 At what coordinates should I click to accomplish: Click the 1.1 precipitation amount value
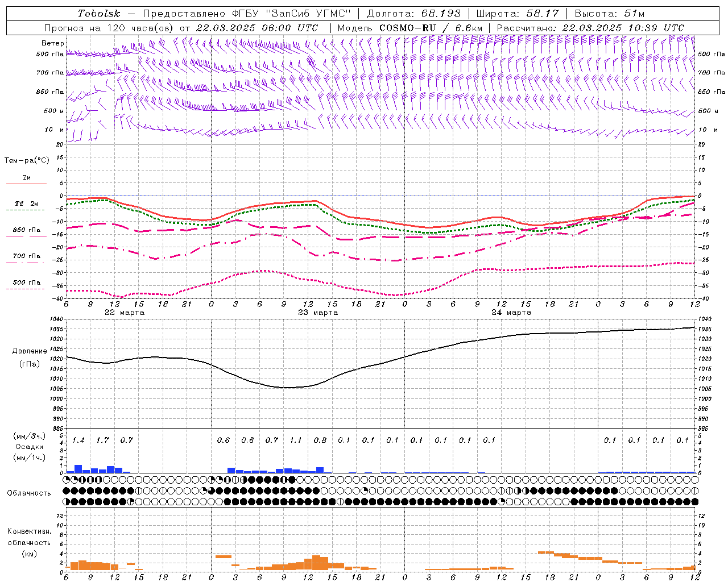click(x=296, y=440)
